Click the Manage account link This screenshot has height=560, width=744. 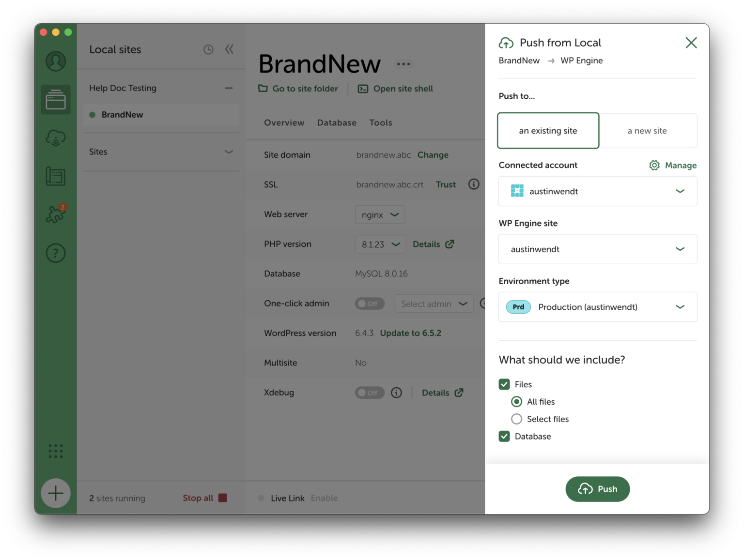click(673, 166)
